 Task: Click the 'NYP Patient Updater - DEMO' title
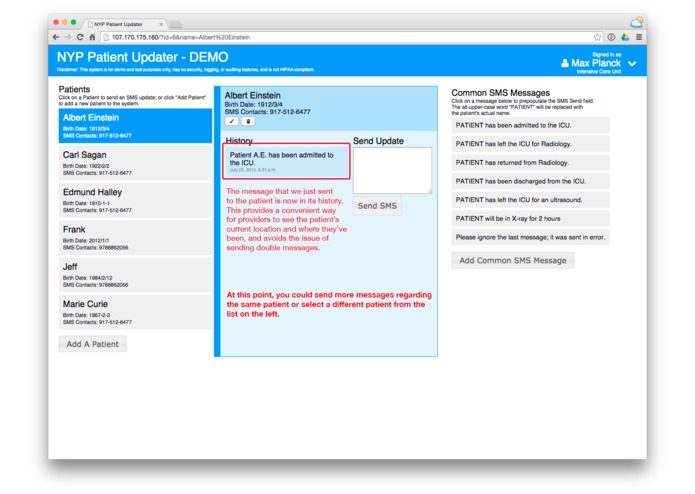tap(143, 57)
